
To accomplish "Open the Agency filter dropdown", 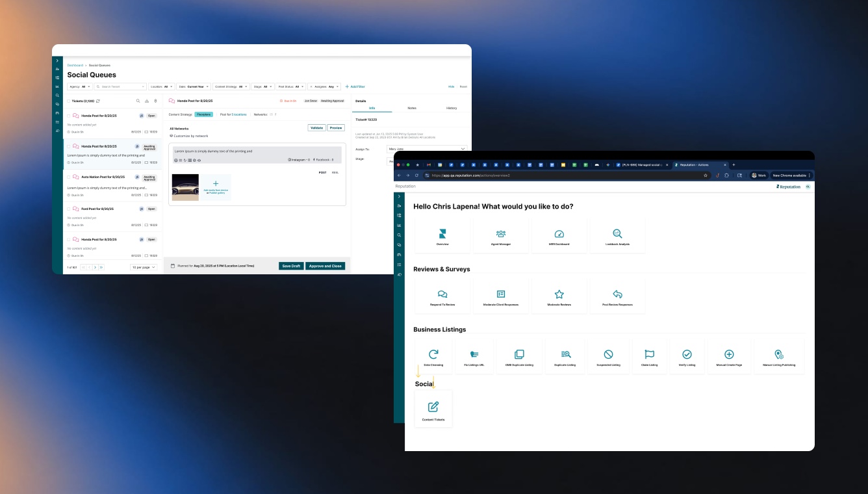I will tap(80, 86).
